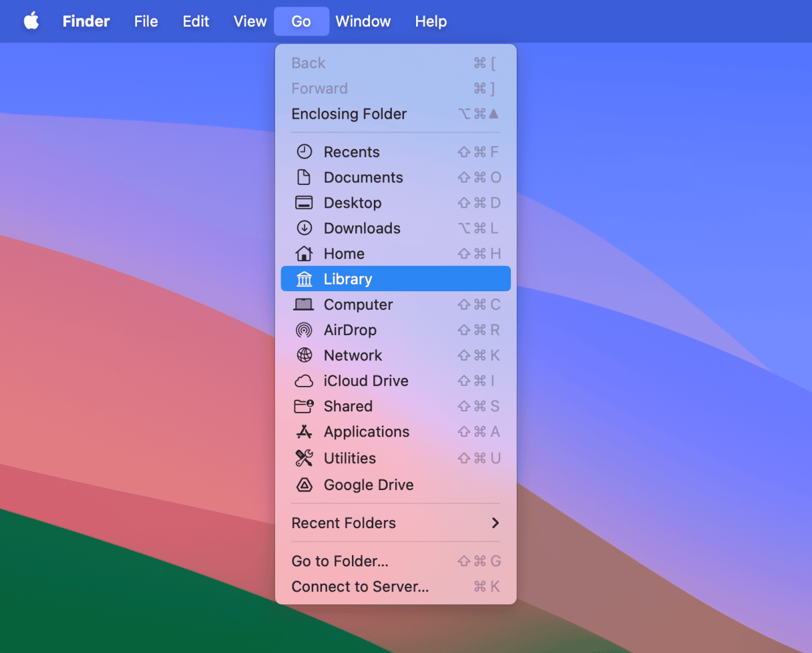Click the Downloads arrow icon

(x=304, y=228)
